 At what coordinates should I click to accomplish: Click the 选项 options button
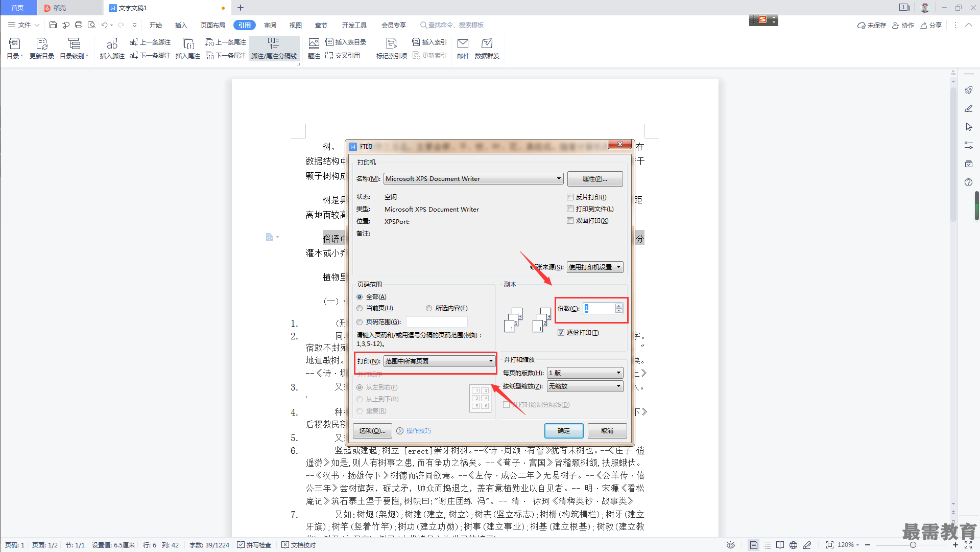coord(372,431)
